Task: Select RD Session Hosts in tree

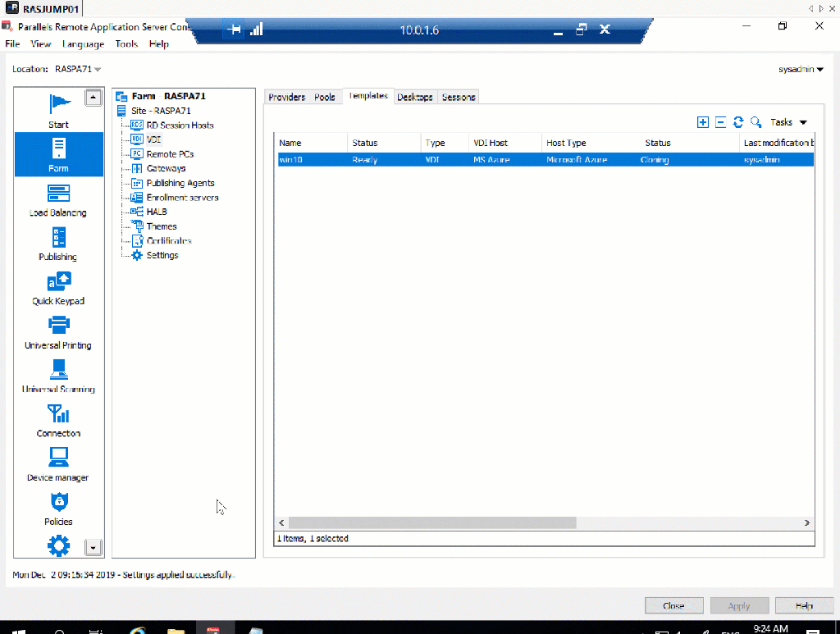Action: [x=180, y=125]
